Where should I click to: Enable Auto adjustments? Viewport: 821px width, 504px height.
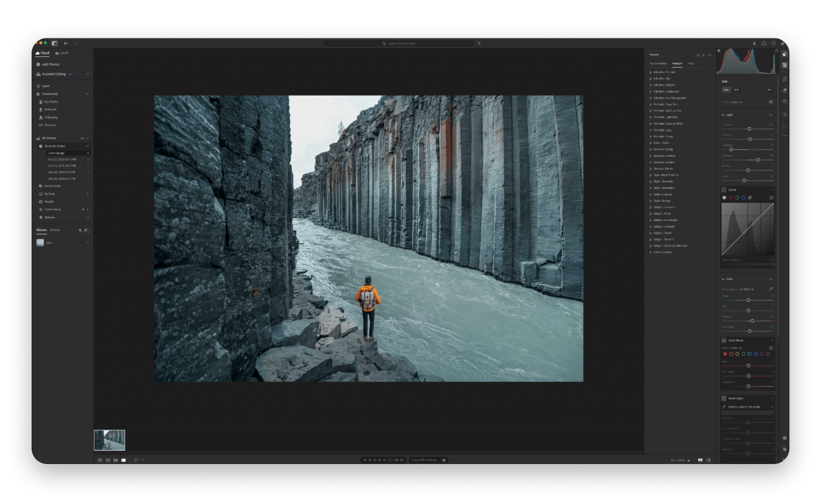coord(726,90)
